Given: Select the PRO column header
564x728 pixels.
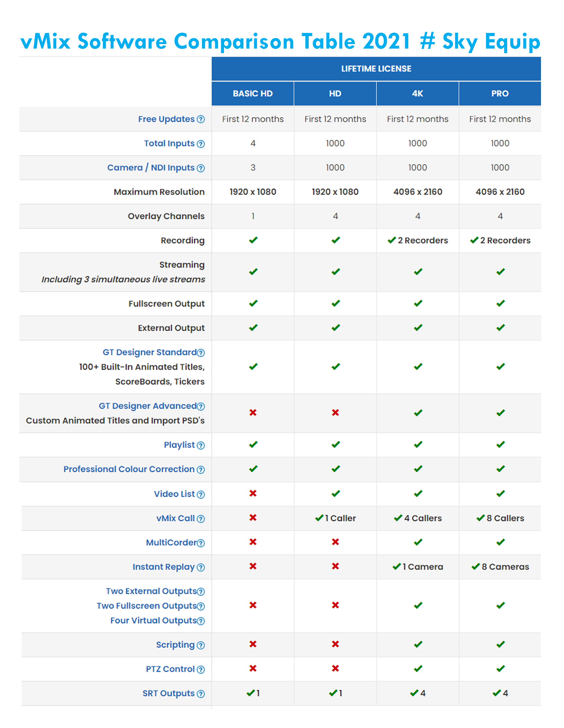Looking at the screenshot, I should pos(500,94).
